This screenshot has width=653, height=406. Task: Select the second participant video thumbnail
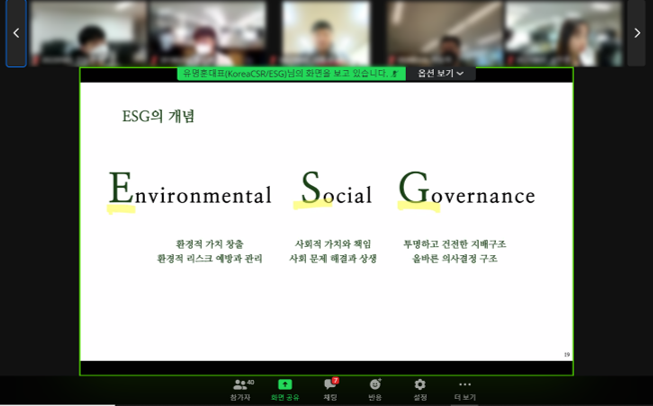(x=207, y=33)
